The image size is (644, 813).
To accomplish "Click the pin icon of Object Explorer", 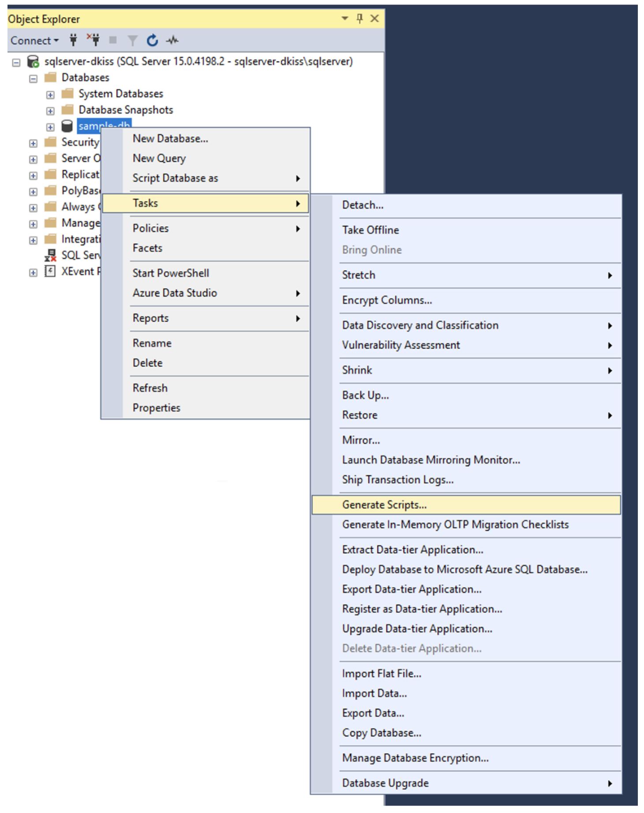I will (x=359, y=18).
